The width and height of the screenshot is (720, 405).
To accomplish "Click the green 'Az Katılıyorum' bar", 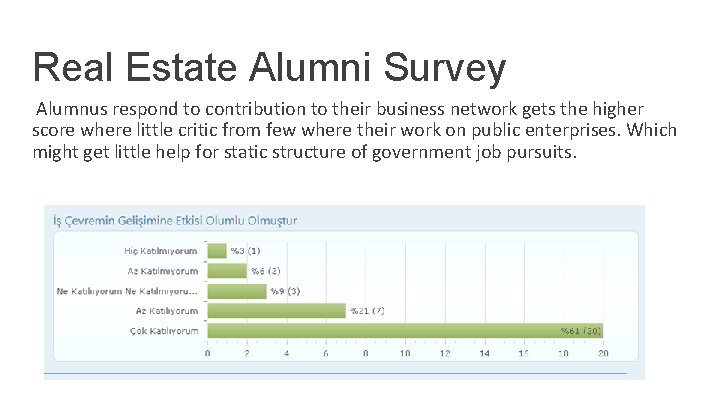I will point(276,311).
